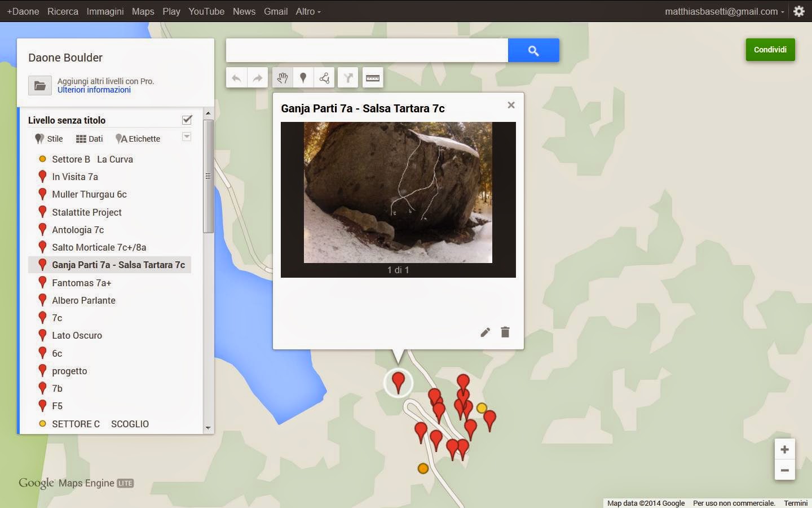Screen dimensions: 812x508
Task: Click the redo arrow in the map toolbar
Action: coord(258,78)
